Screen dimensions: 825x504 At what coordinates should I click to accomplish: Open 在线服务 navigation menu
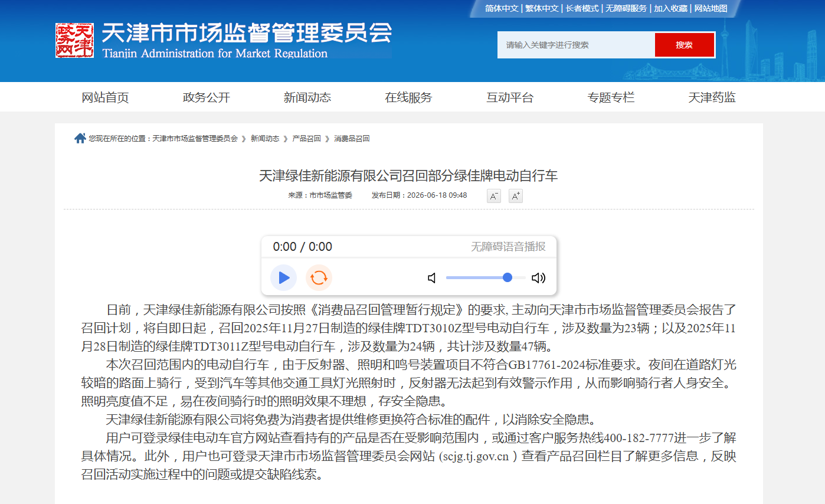[x=408, y=97]
